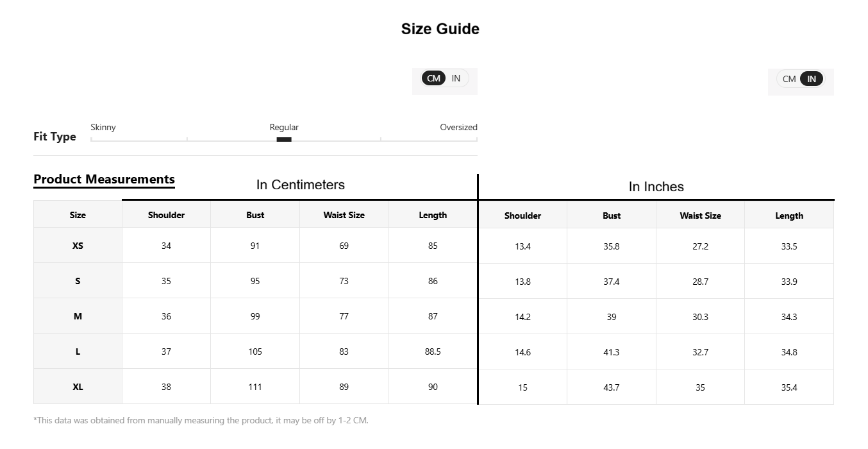Open the Product Measurements tab heading

[104, 179]
